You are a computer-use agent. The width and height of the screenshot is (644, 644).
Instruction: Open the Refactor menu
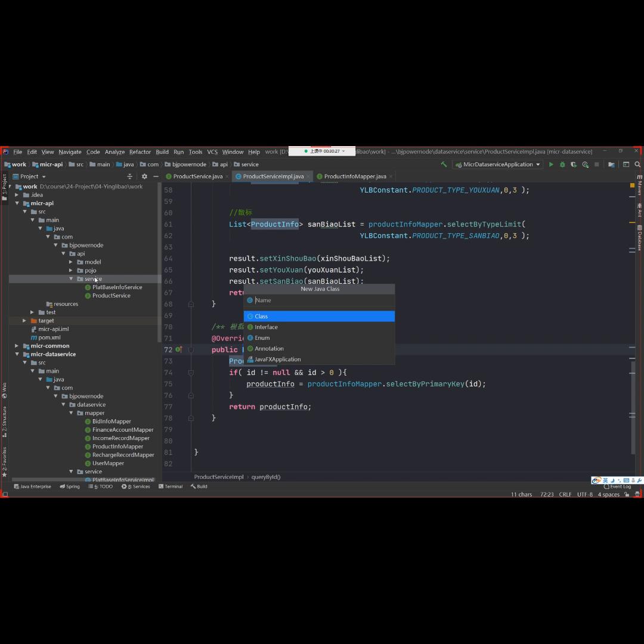tap(140, 152)
